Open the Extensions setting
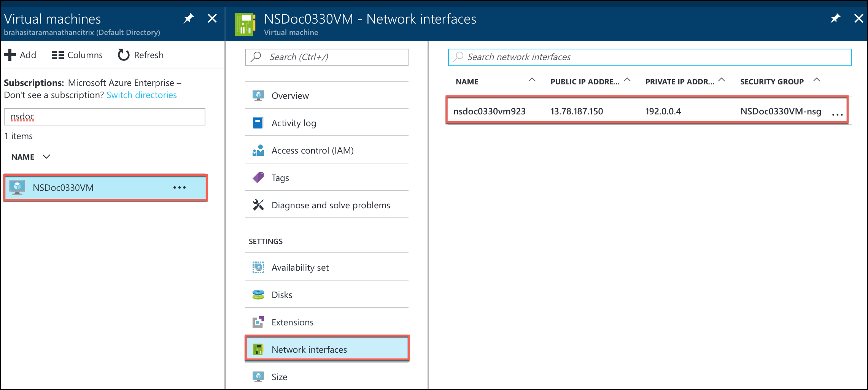Viewport: 868px width, 390px height. click(x=326, y=322)
